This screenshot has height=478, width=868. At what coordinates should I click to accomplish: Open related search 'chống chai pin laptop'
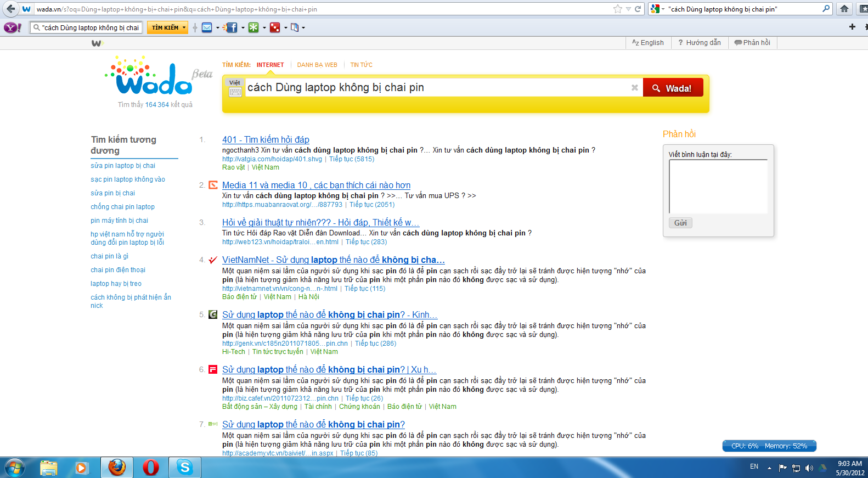click(123, 207)
